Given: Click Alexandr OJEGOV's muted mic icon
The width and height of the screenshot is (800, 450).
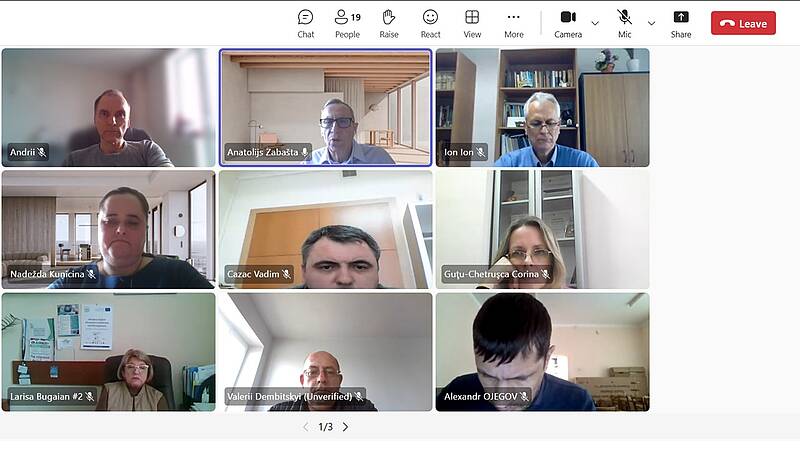Looking at the screenshot, I should pos(525,397).
